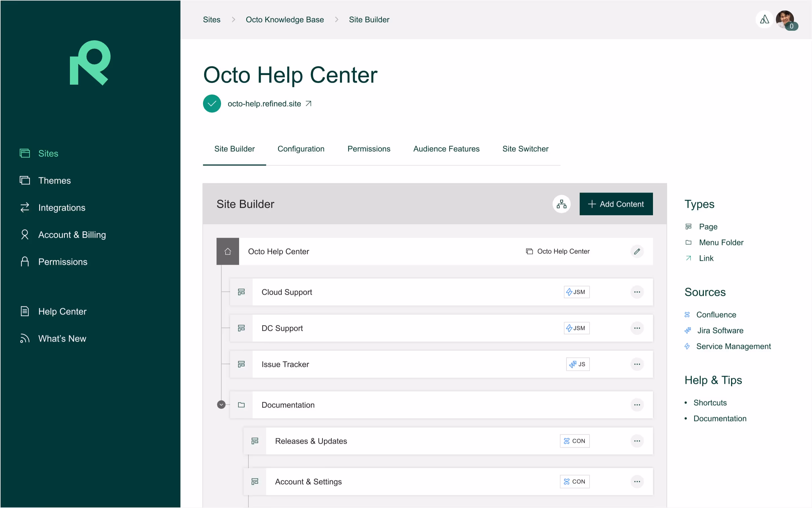Open Account & Billing section

click(x=72, y=235)
